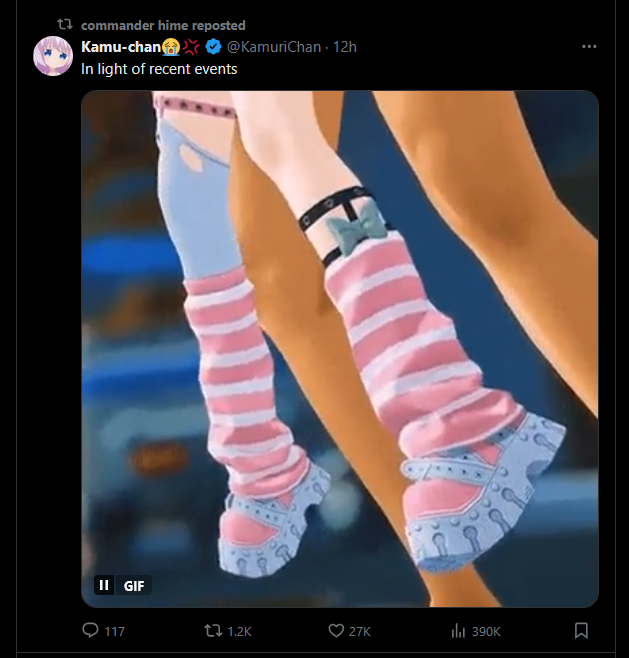Bookmark this tweet

tap(581, 630)
